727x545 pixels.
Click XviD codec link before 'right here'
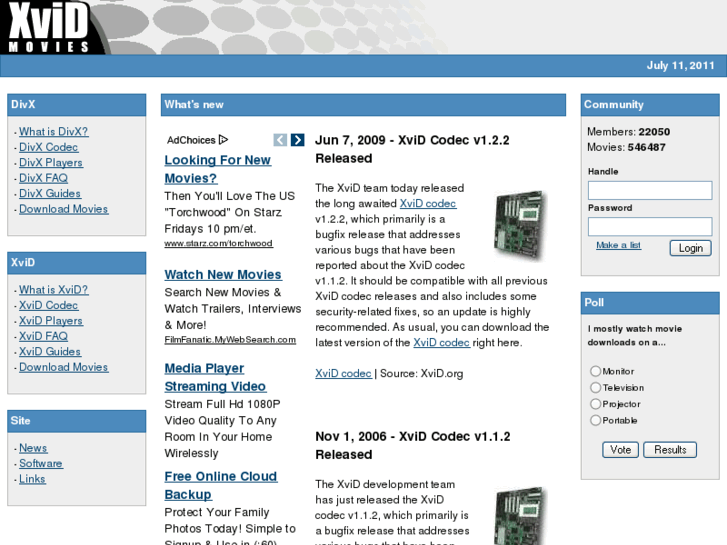coord(441,343)
